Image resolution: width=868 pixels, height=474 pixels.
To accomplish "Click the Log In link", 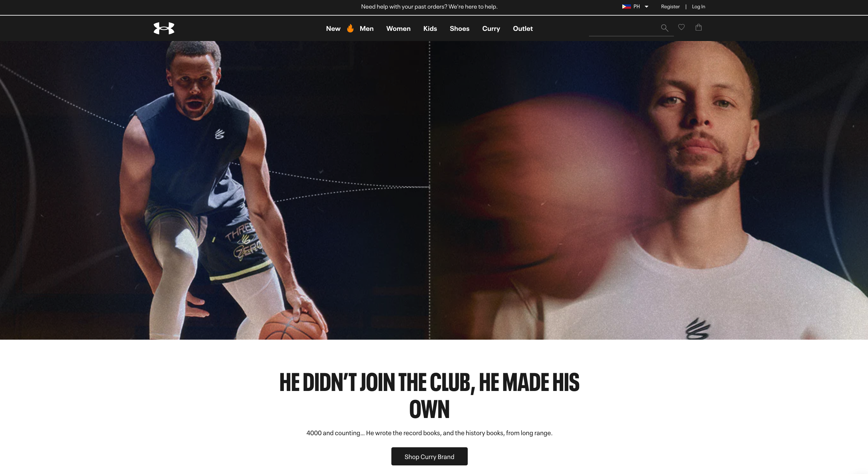I will [x=698, y=7].
